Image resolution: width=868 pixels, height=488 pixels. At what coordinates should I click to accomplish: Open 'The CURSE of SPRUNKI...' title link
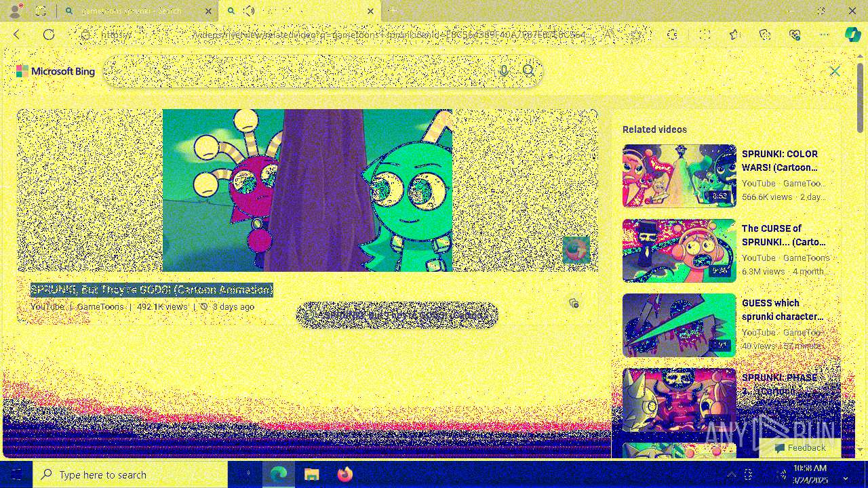tap(784, 235)
